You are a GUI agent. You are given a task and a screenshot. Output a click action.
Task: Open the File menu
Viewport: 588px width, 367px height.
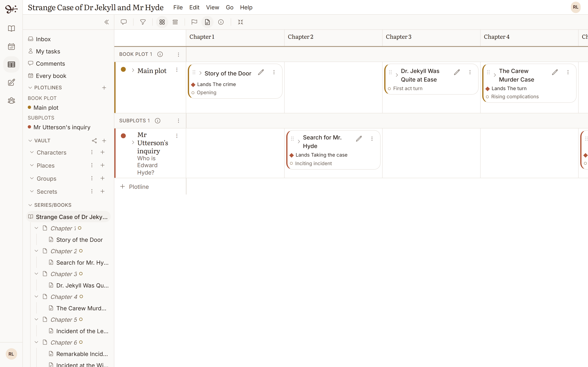tap(178, 8)
